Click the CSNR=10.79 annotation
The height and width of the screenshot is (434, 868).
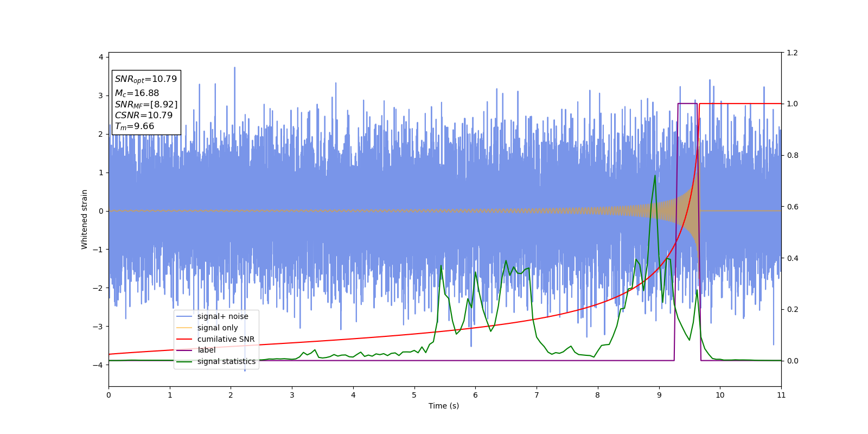144,116
